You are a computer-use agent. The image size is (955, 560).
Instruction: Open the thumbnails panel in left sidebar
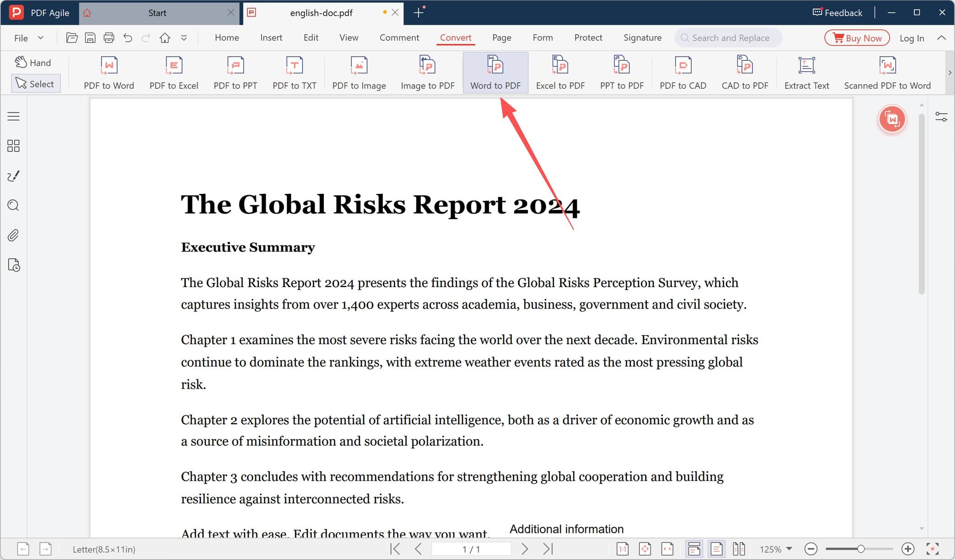14,146
